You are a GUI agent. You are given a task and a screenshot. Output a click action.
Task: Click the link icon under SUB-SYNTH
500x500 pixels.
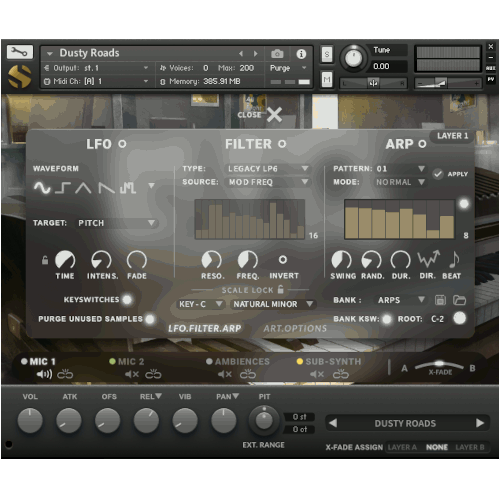(x=341, y=374)
